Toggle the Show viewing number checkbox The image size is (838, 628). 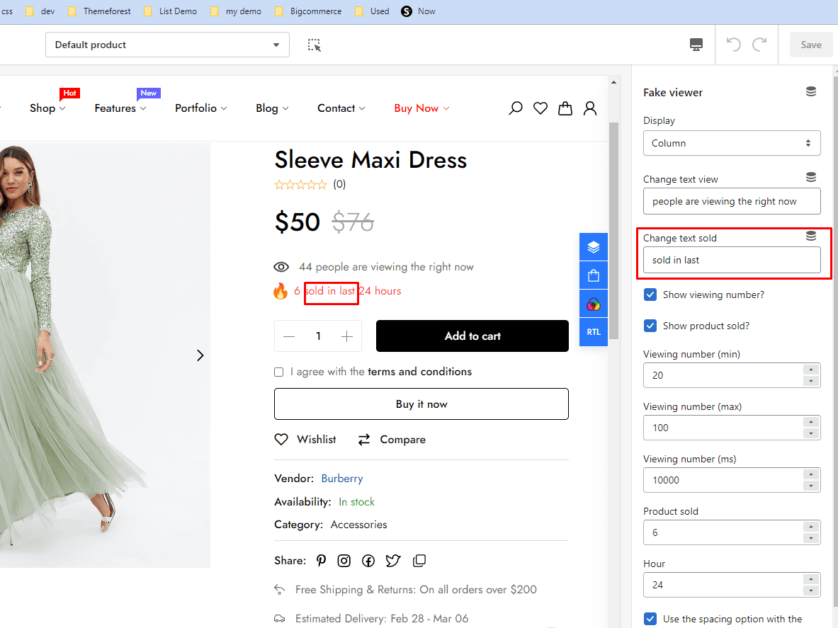pyautogui.click(x=651, y=295)
